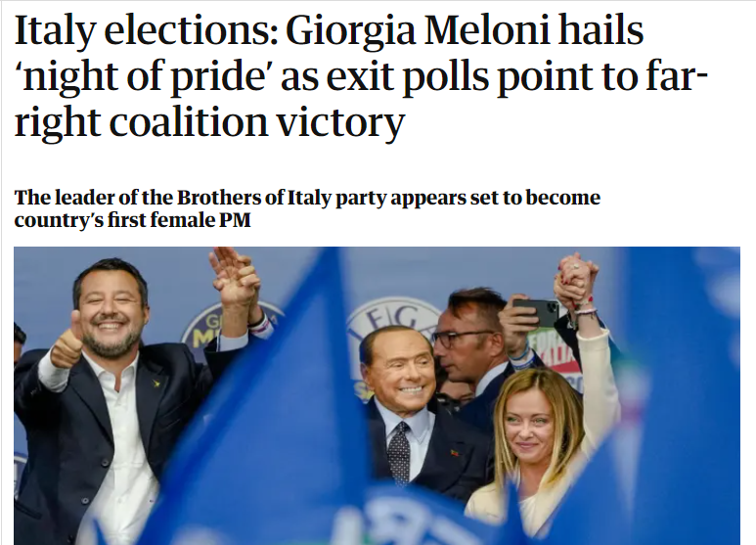Screen dimensions: 756x545
Task: Open the article's main photo
Action: (x=377, y=395)
